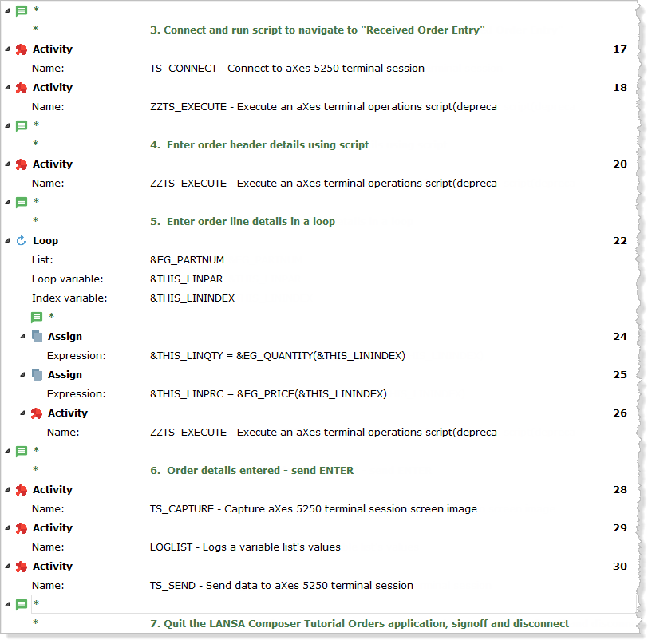Click the comment icon inside the Loop block
The width and height of the screenshot is (652, 644).
[x=37, y=318]
